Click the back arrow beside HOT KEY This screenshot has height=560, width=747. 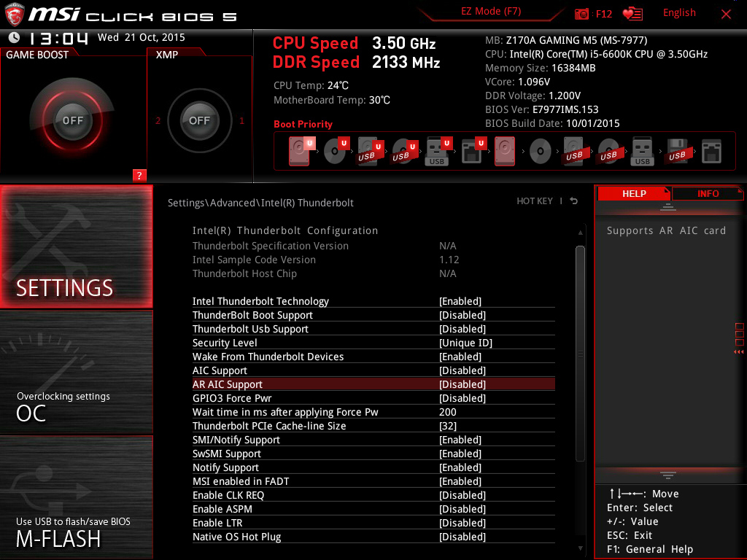pyautogui.click(x=574, y=201)
